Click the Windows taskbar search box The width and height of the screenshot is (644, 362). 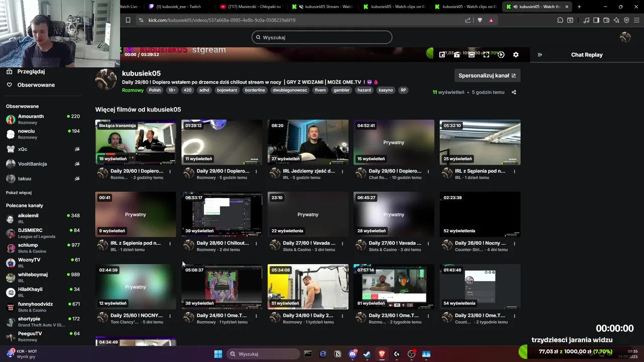click(x=263, y=354)
